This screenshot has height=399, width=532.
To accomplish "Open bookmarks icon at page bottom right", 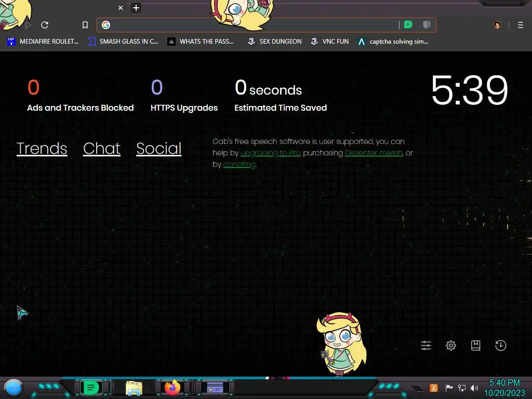I will click(x=476, y=345).
